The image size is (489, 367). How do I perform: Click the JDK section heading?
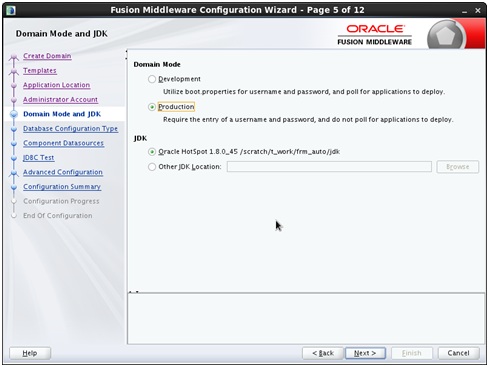tap(140, 138)
